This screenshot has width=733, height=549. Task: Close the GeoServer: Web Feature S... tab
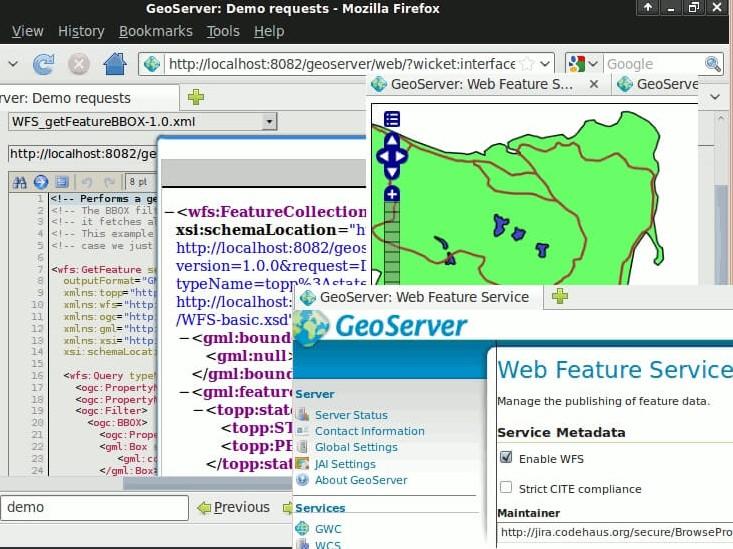pos(594,84)
